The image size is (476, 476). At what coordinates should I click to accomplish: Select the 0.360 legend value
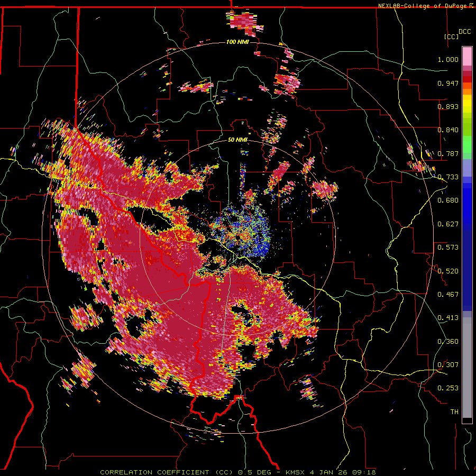coord(448,342)
